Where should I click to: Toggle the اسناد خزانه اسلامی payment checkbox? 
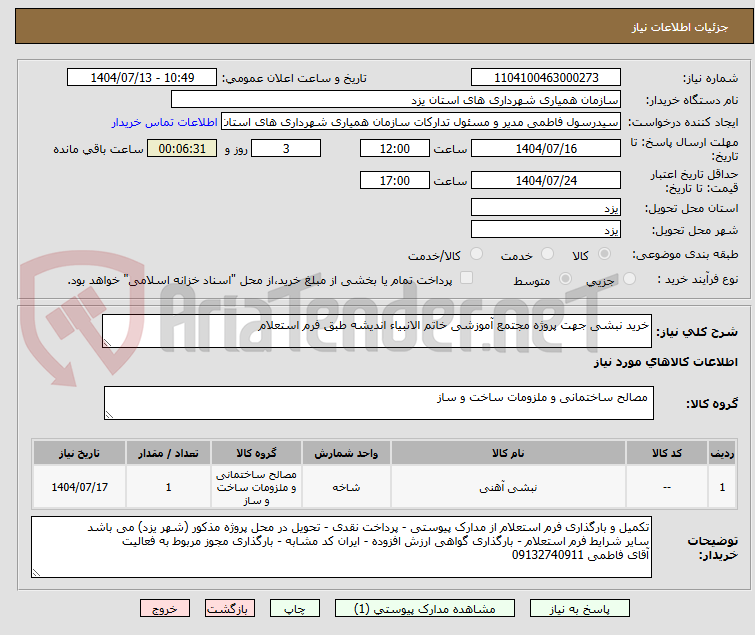466,278
